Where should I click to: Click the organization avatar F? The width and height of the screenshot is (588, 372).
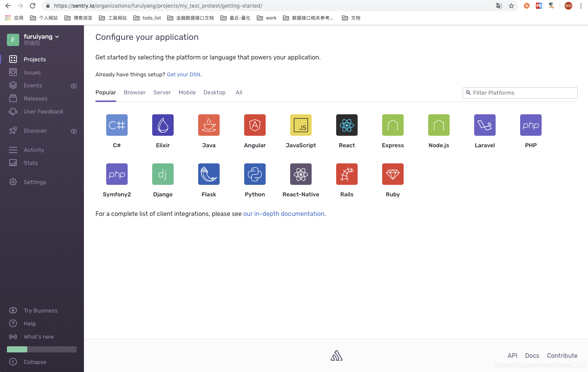(13, 40)
